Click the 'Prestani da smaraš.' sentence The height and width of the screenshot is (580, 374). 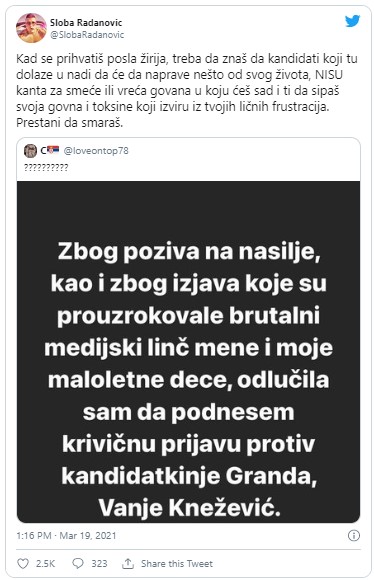pyautogui.click(x=70, y=123)
